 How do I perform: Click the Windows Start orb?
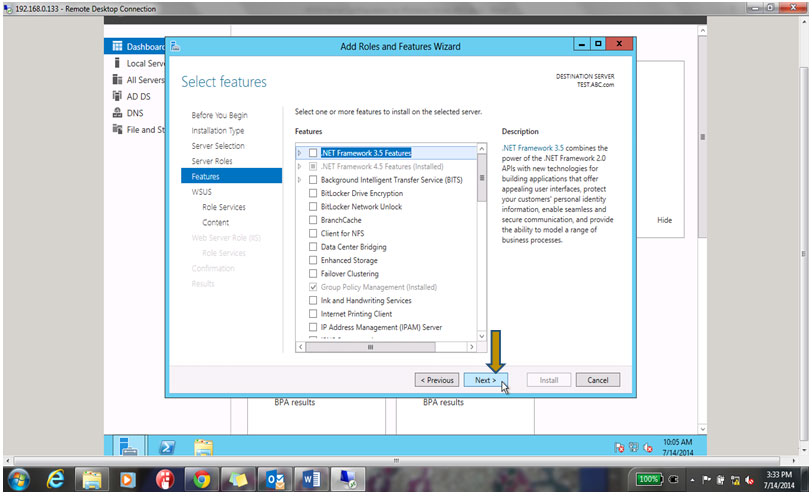[x=18, y=480]
